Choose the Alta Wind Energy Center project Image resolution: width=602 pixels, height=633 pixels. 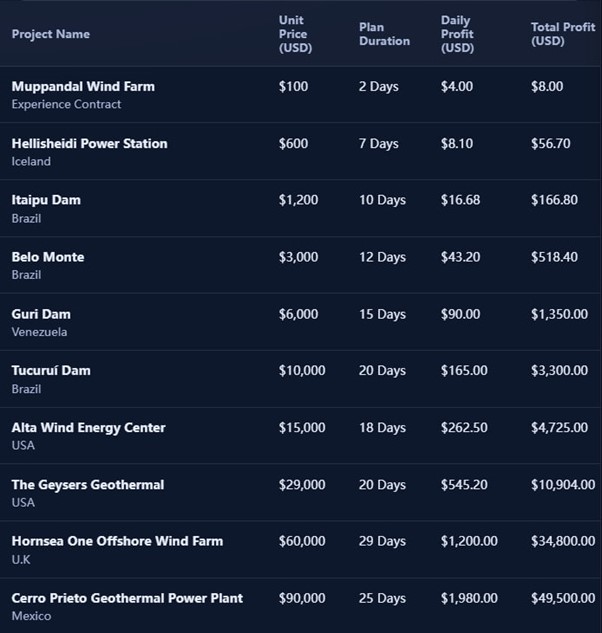[x=88, y=428]
